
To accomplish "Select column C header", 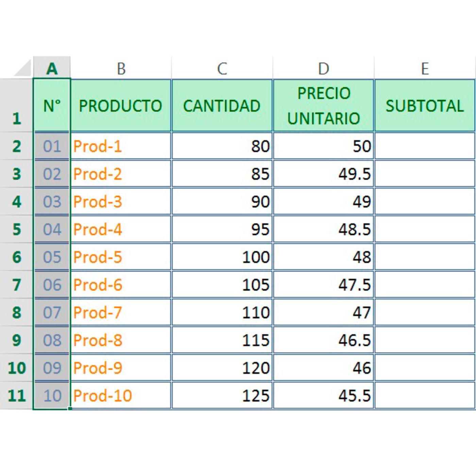I will click(x=222, y=68).
